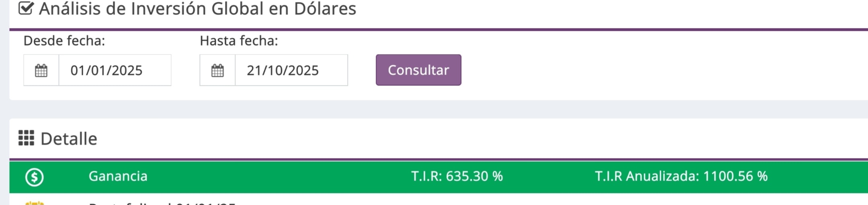Click the partially visible Portafolio row text

(x=161, y=203)
